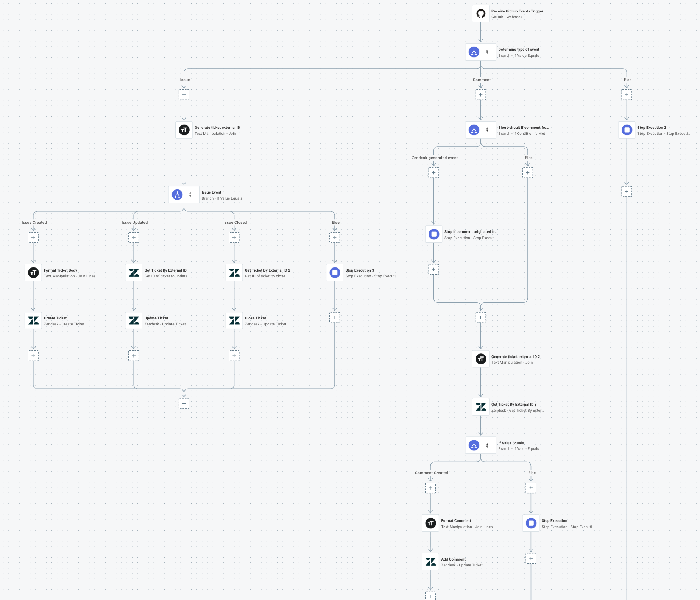
Task: Collapse the Determine type of event branch
Action: point(488,51)
